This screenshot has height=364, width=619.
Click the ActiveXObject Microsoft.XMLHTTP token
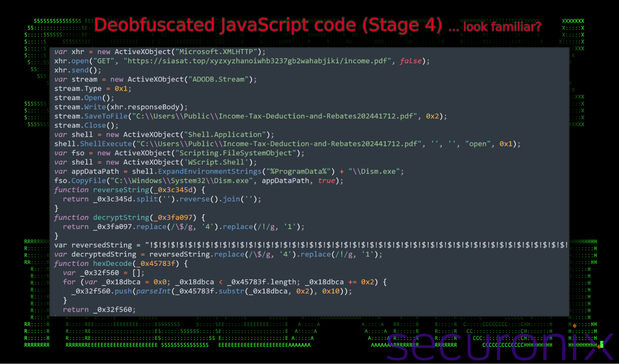tap(186, 51)
